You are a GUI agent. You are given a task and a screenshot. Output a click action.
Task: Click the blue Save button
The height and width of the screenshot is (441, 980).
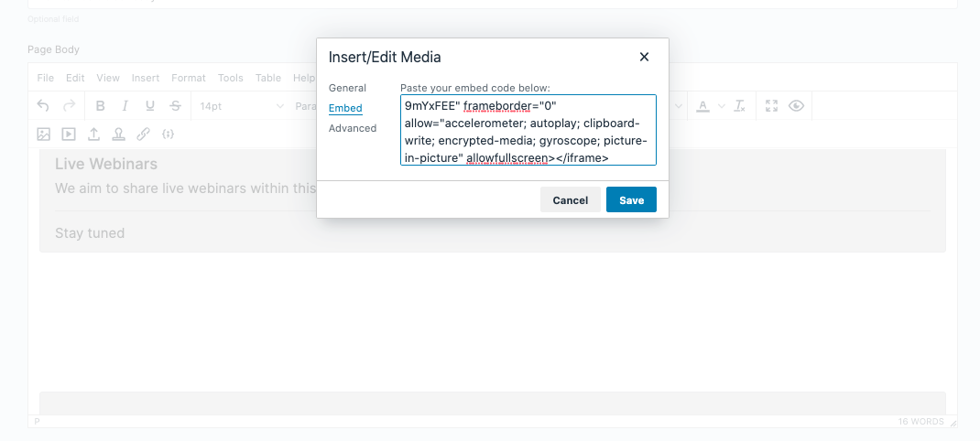pyautogui.click(x=631, y=199)
